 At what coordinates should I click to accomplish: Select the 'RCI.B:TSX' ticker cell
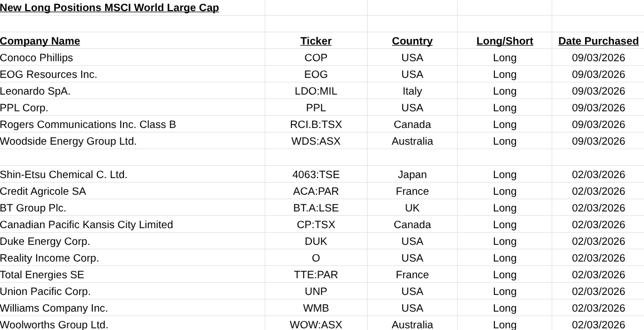316,125
